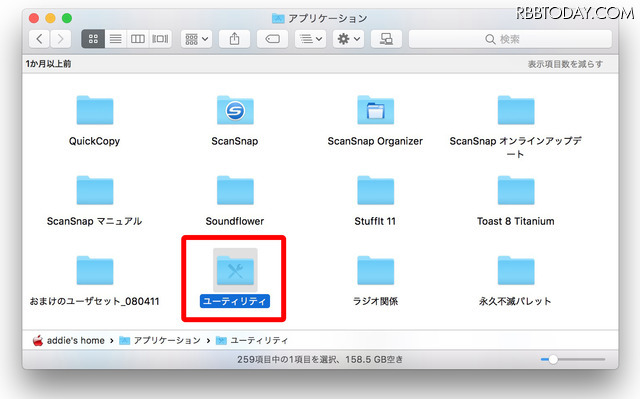Image resolution: width=640 pixels, height=399 pixels.
Task: Switch to Cover Flow view
Action: click(160, 39)
